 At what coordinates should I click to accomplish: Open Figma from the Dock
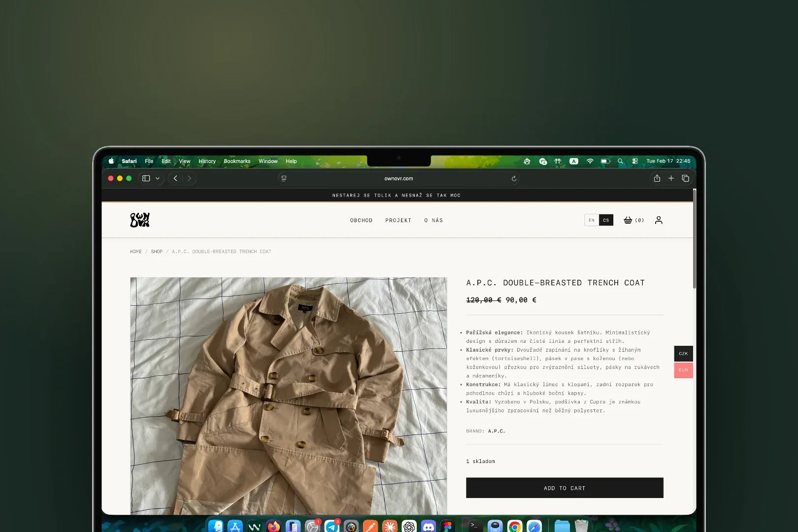448,526
